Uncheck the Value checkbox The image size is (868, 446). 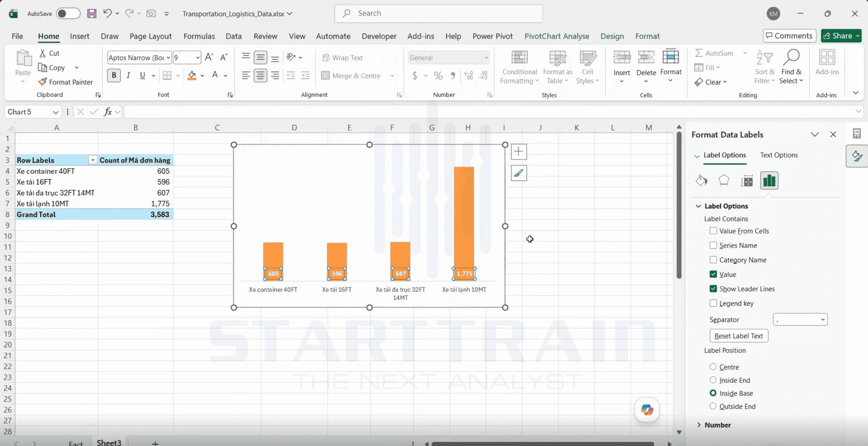[x=713, y=274]
